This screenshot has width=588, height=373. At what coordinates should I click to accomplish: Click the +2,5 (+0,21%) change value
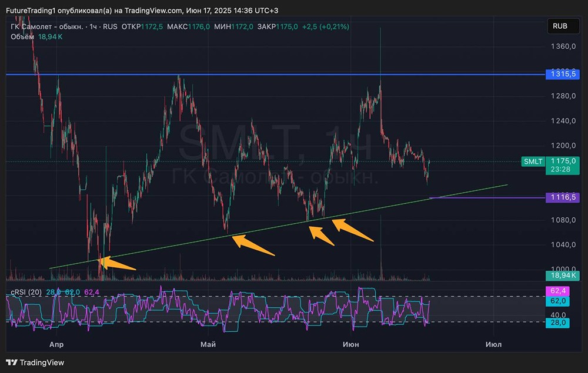point(326,26)
